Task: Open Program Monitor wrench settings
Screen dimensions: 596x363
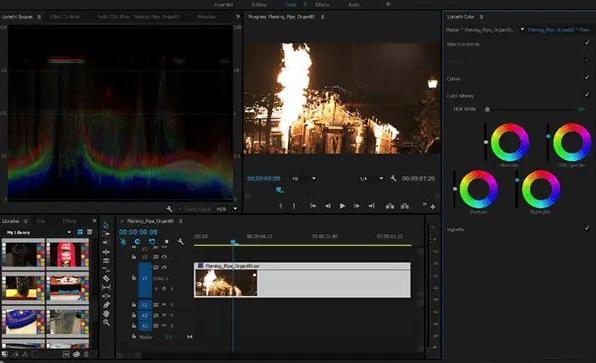Action: 393,178
